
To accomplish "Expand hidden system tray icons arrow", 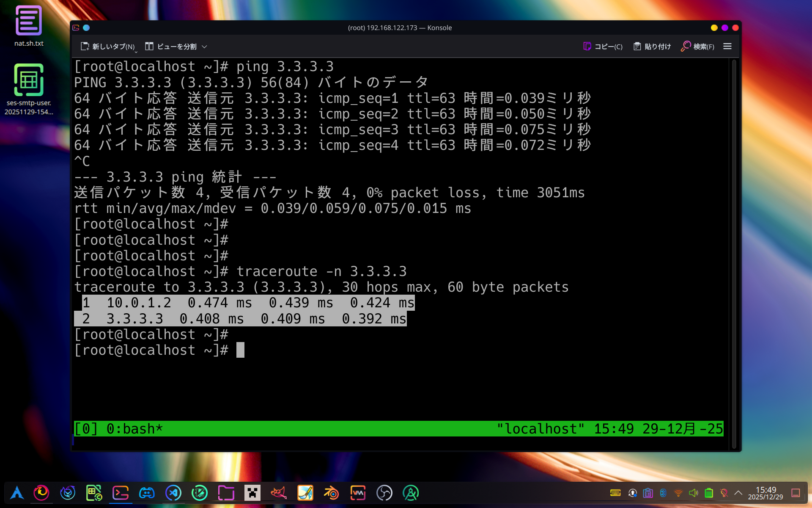I will [738, 493].
